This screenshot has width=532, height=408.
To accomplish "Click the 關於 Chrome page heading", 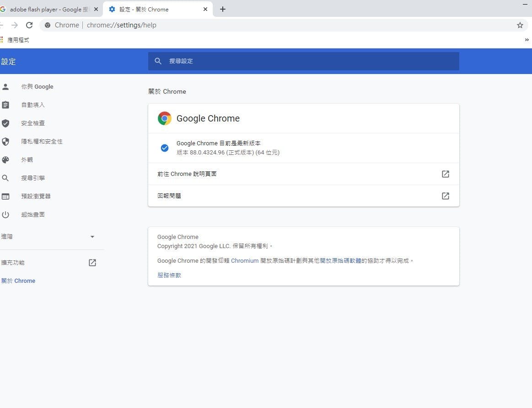I will click(x=167, y=91).
